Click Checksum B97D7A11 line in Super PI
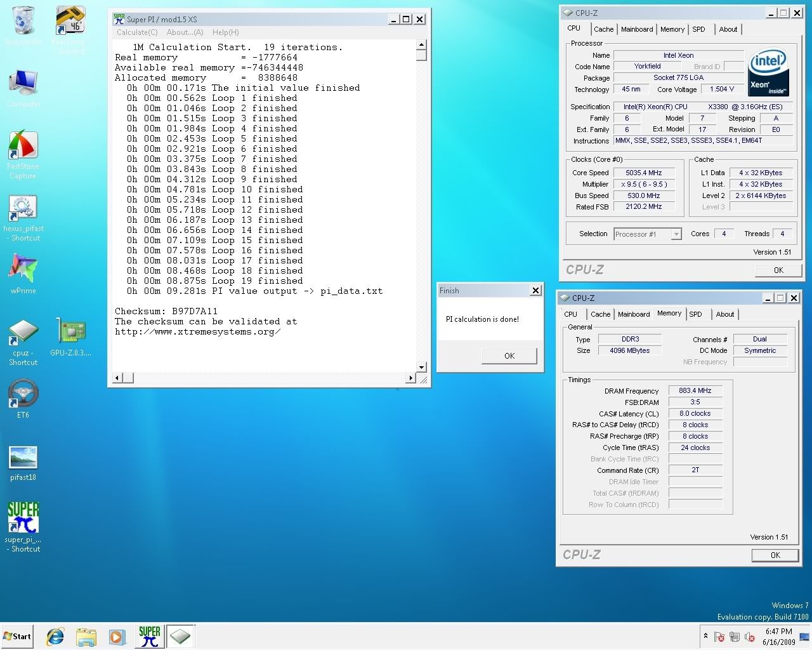 pyautogui.click(x=166, y=311)
